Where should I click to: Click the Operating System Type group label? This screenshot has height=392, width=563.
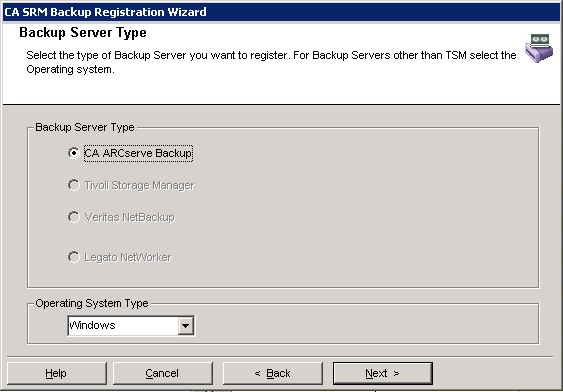pyautogui.click(x=92, y=303)
